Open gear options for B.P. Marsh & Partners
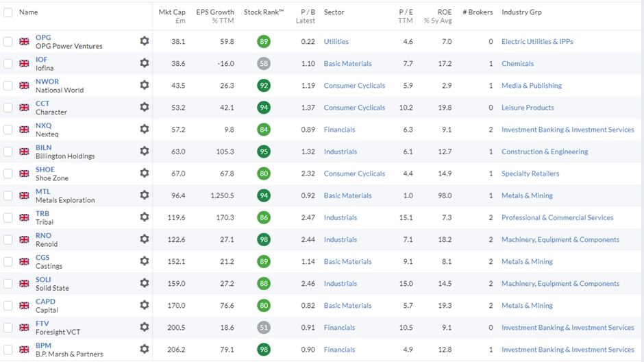644x362 pixels. [144, 349]
